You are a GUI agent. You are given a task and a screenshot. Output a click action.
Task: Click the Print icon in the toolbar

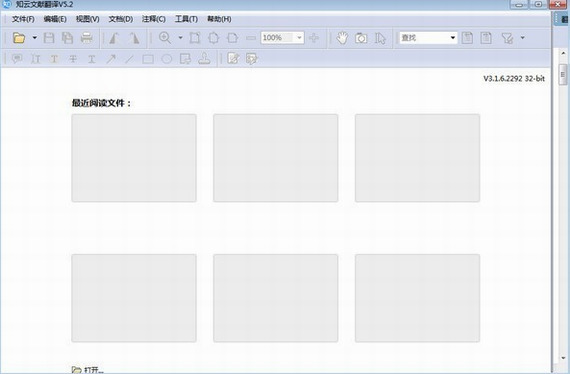87,38
